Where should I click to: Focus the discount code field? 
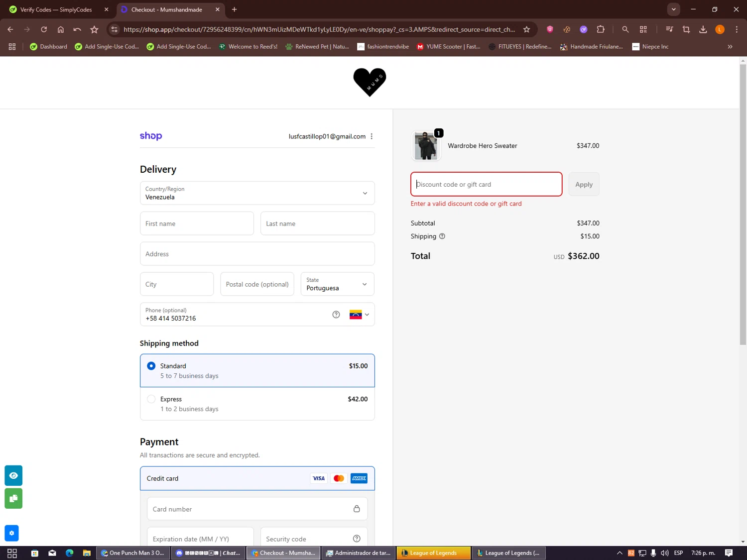coord(486,184)
